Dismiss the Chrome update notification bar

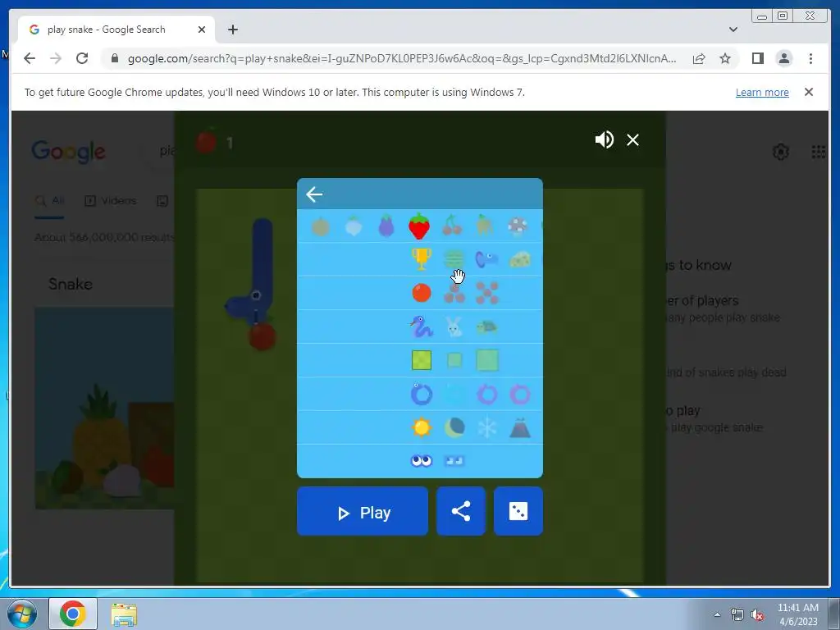click(x=809, y=92)
